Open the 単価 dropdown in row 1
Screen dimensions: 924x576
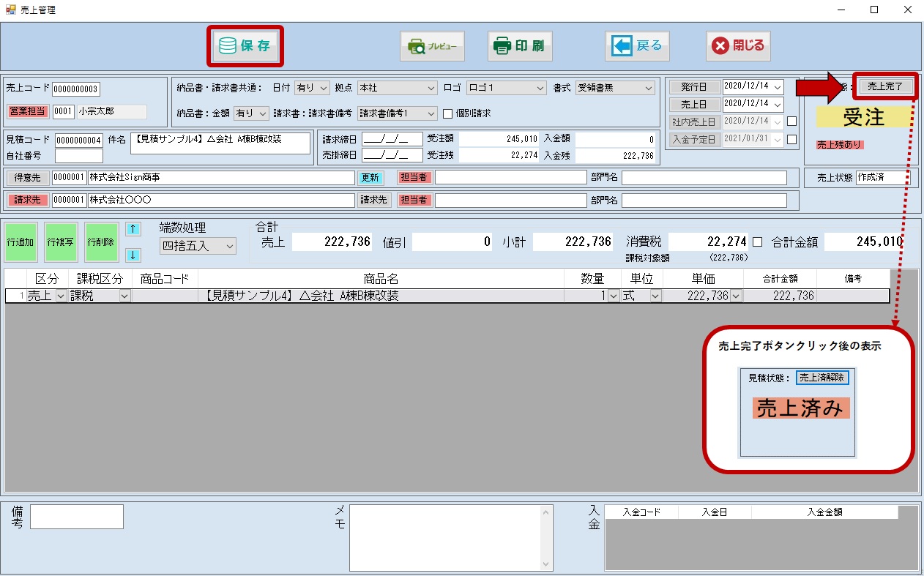click(736, 296)
